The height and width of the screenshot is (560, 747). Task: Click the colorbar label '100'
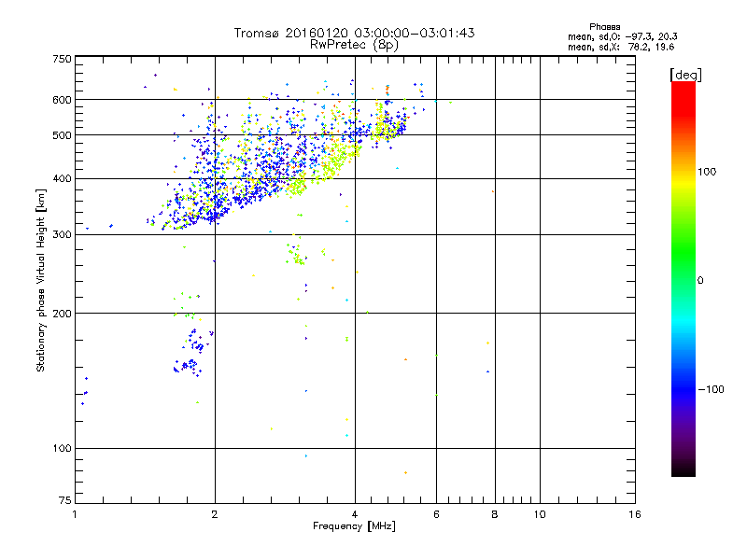tap(707, 172)
